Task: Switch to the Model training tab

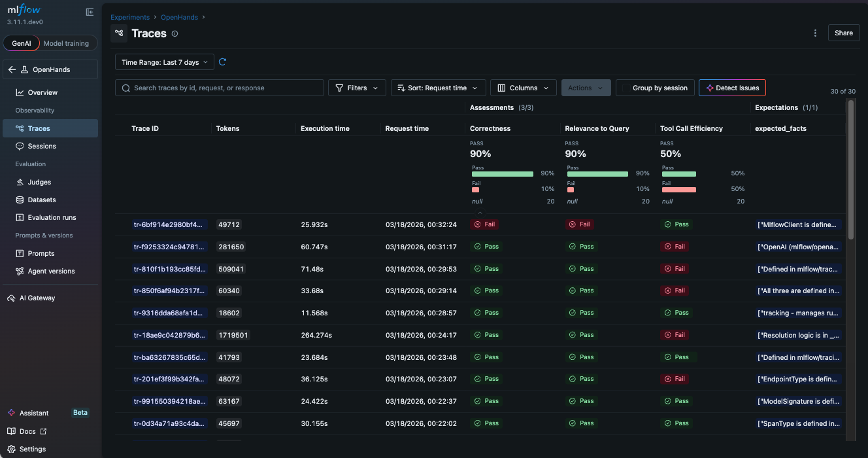Action: tap(66, 43)
